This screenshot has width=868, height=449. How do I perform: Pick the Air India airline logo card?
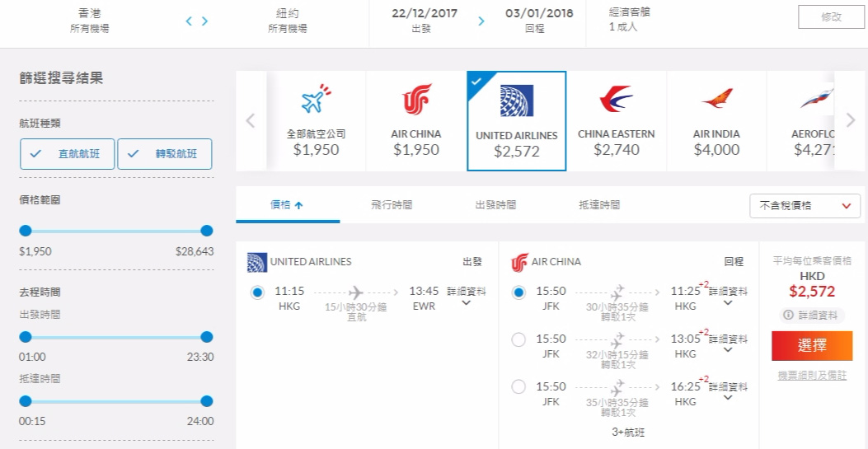point(716,121)
